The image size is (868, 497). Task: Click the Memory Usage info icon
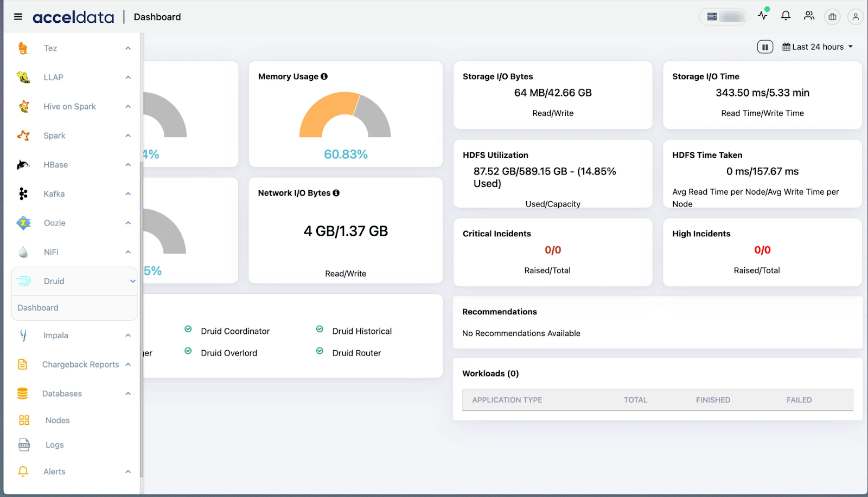click(324, 76)
